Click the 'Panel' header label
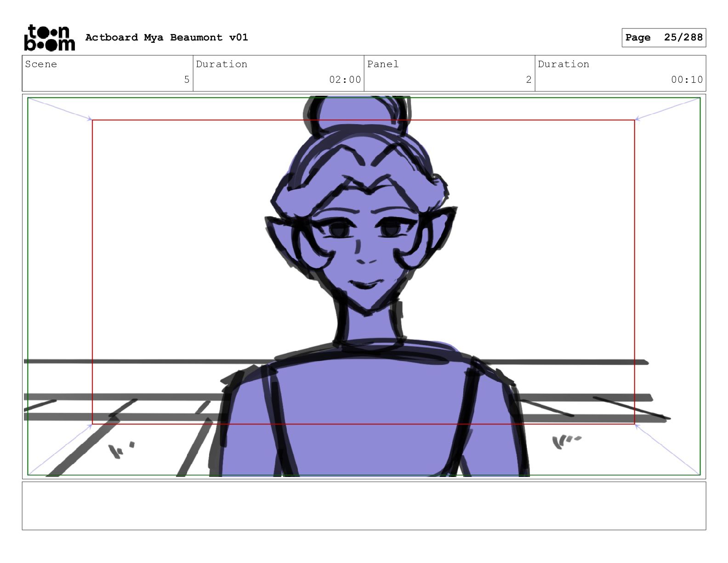 [x=382, y=64]
